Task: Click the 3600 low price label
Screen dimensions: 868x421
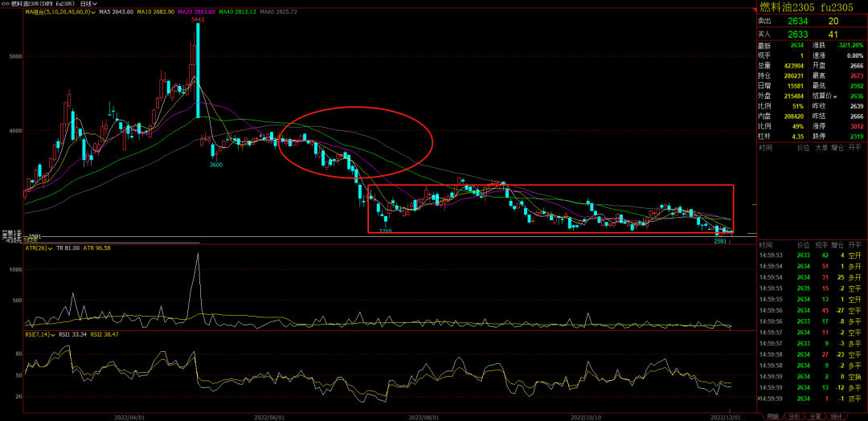Action: pos(216,165)
